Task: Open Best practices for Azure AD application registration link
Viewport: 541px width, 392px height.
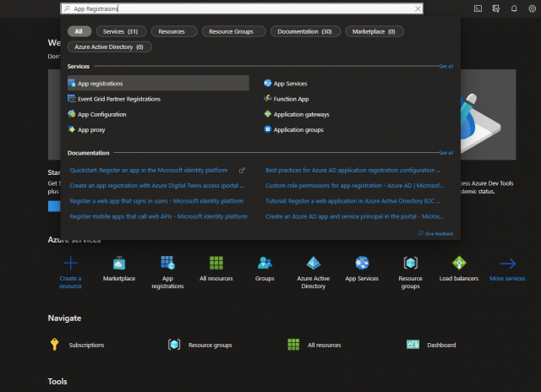Action: click(x=353, y=171)
